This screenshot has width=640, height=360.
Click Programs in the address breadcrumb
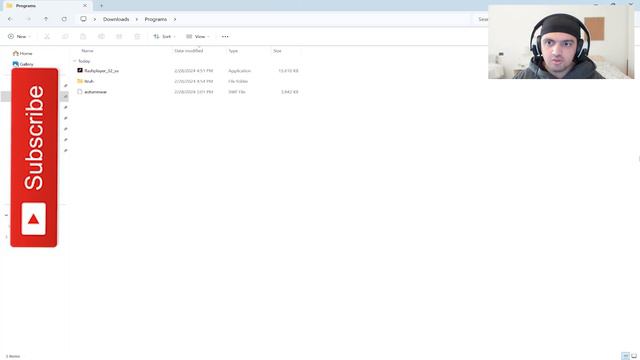pos(156,19)
